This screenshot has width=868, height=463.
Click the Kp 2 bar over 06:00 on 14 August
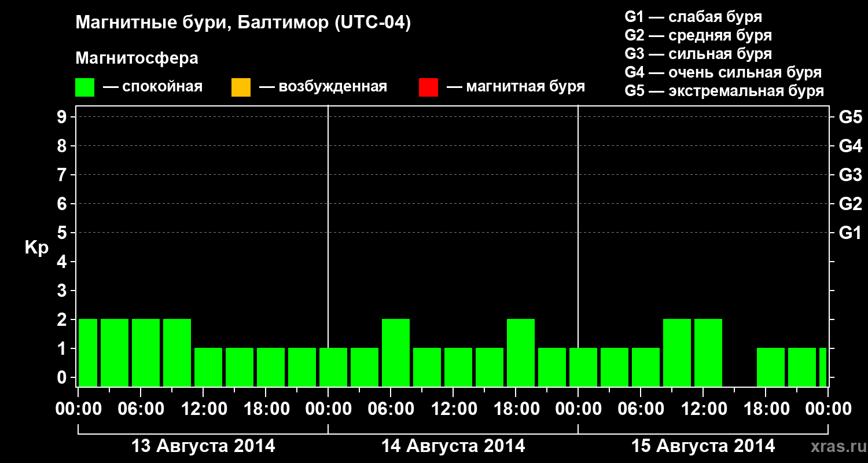(x=396, y=352)
